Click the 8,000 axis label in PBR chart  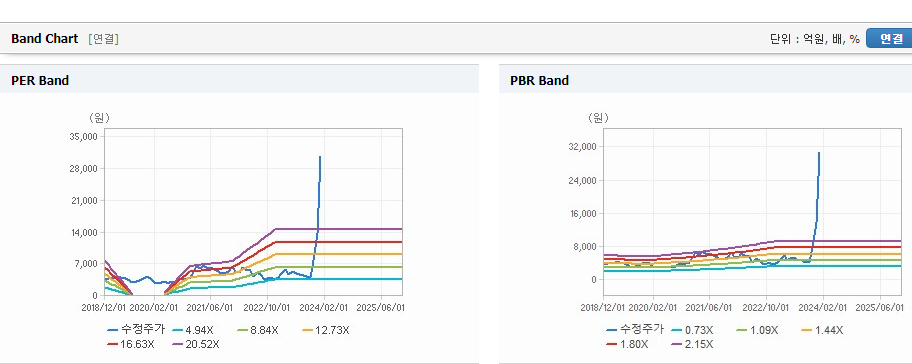point(586,247)
